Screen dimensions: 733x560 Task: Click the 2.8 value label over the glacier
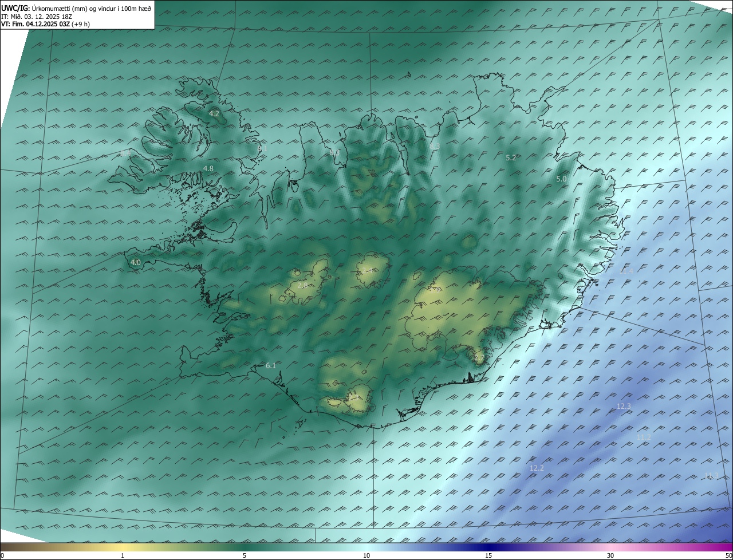pyautogui.click(x=302, y=285)
